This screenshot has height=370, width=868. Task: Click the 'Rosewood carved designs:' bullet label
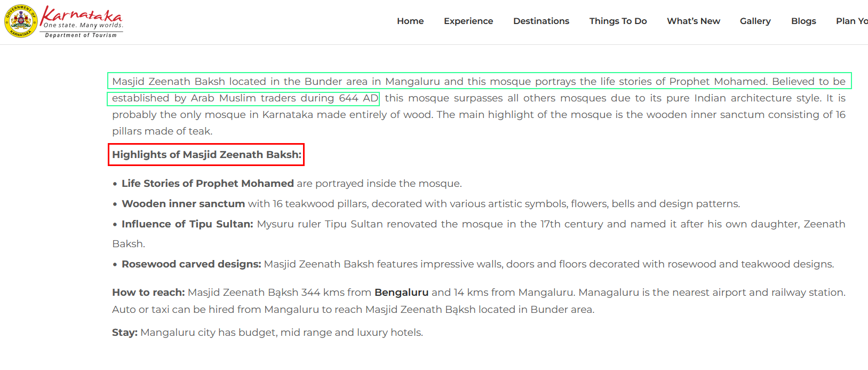pos(192,264)
